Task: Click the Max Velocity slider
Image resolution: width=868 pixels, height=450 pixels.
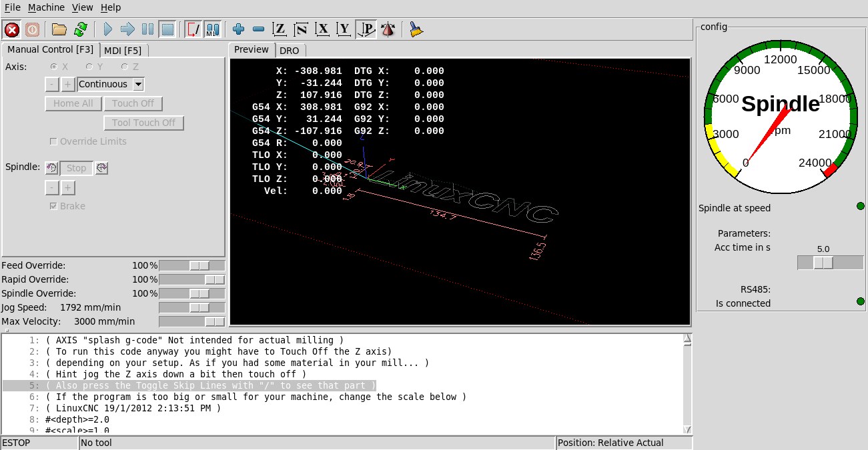Action: pyautogui.click(x=192, y=321)
